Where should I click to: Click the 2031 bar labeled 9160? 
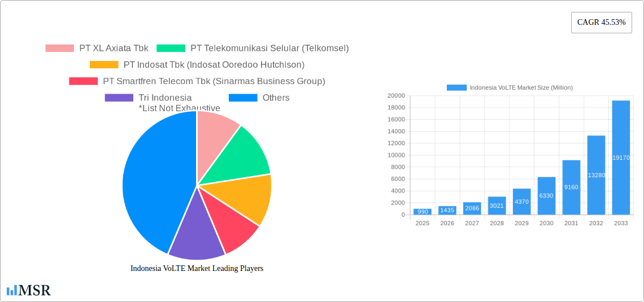pos(571,187)
